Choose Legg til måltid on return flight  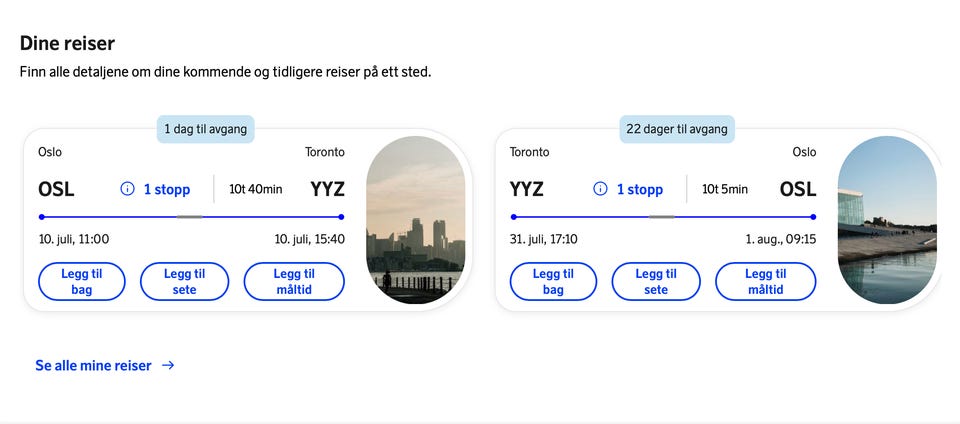pos(765,281)
